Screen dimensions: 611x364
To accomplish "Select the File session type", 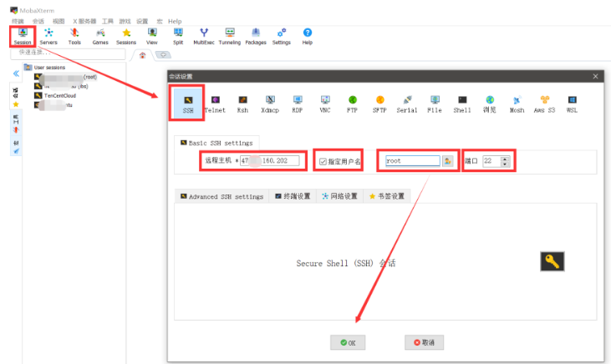I will point(435,104).
